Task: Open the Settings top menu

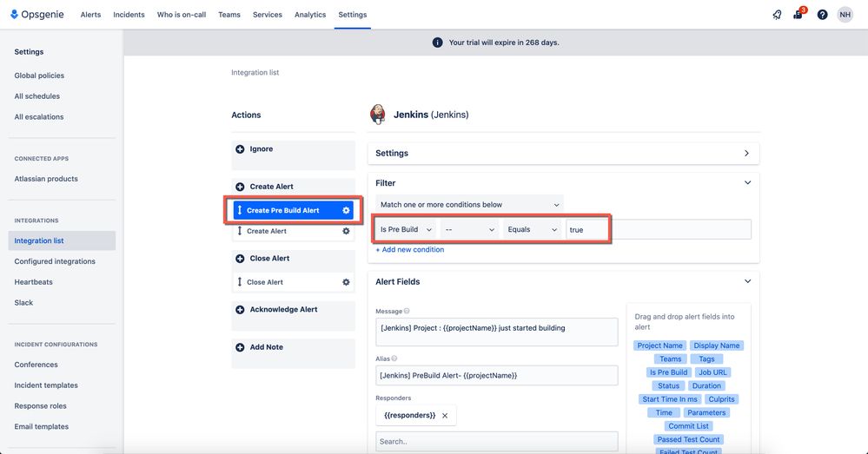Action: pyautogui.click(x=353, y=15)
